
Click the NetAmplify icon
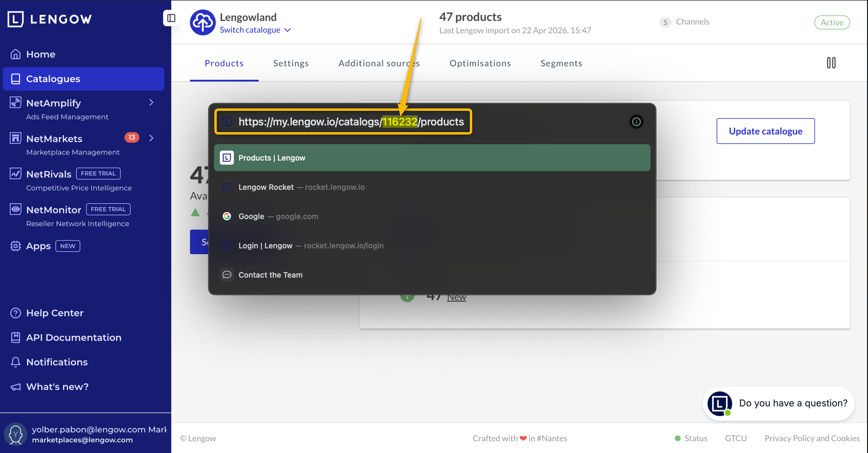click(x=15, y=103)
